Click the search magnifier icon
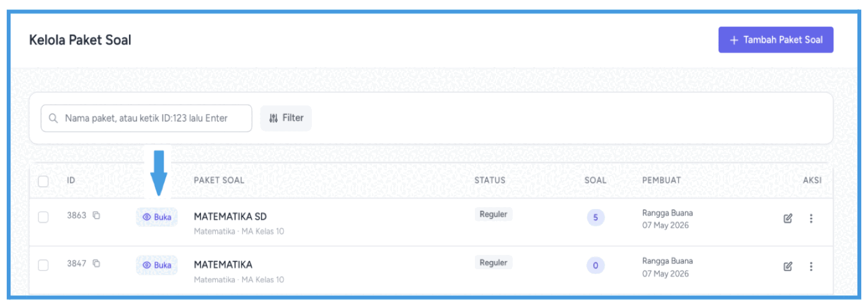Image resolution: width=868 pixels, height=307 pixels. [53, 118]
